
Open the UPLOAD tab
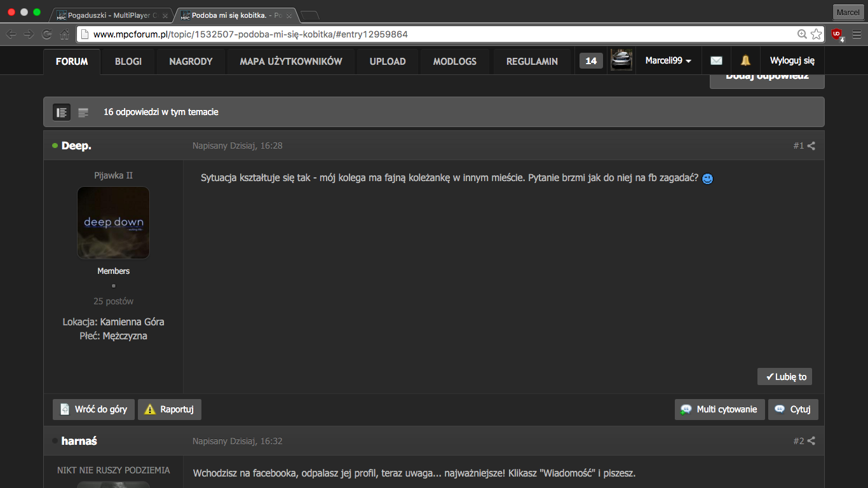pyautogui.click(x=388, y=62)
